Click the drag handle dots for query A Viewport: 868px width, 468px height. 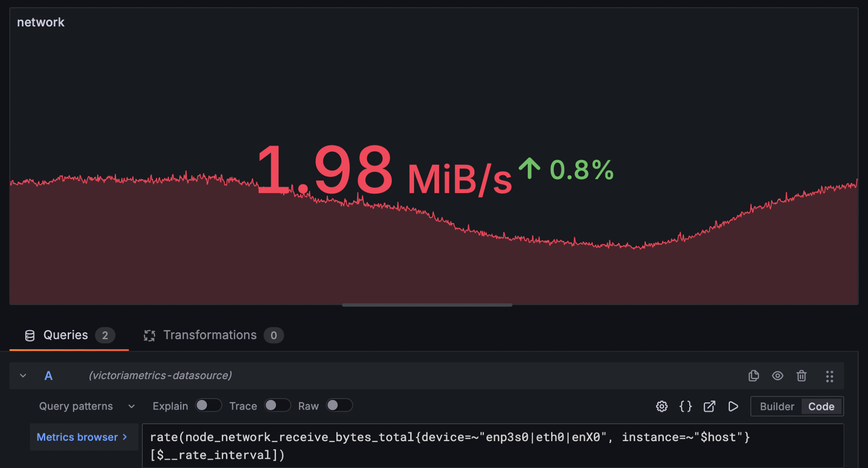pos(829,376)
